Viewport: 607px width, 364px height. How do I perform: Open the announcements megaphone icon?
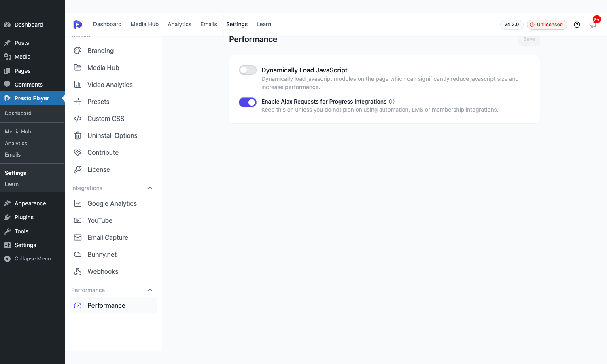pos(593,25)
